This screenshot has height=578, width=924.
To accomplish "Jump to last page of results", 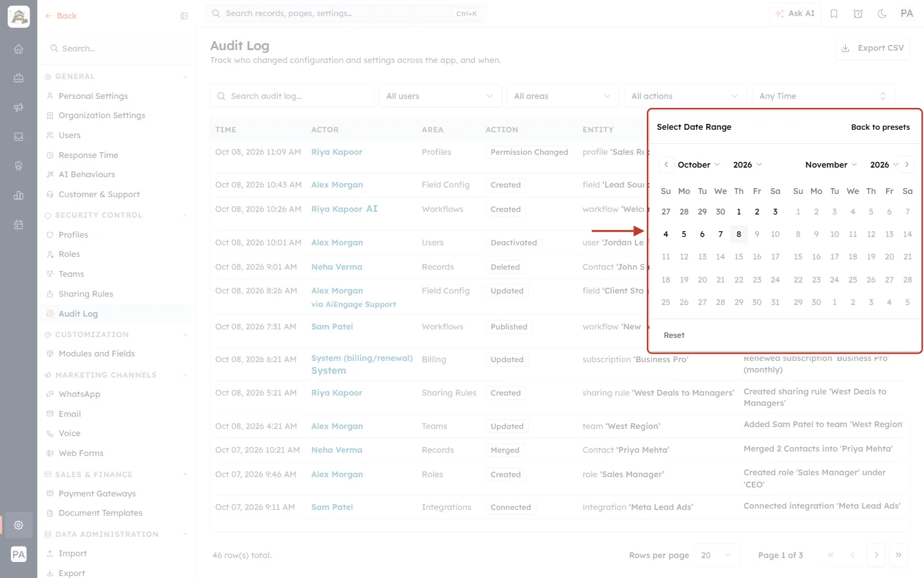I will [899, 555].
